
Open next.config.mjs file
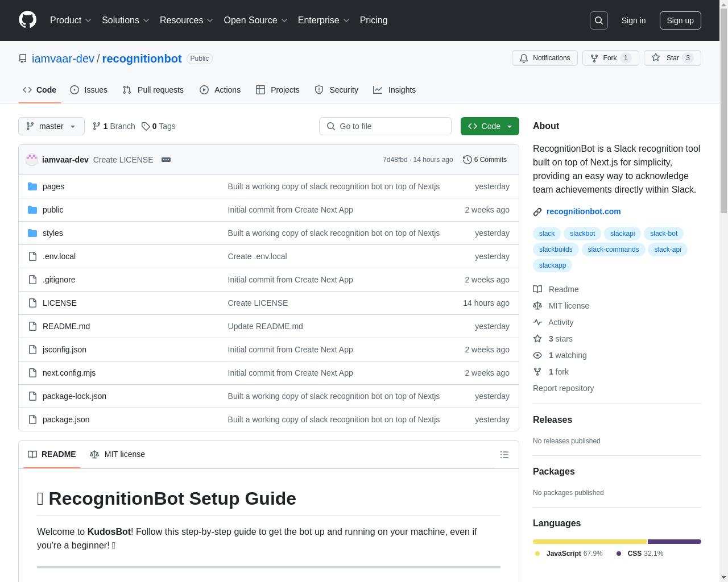(69, 373)
